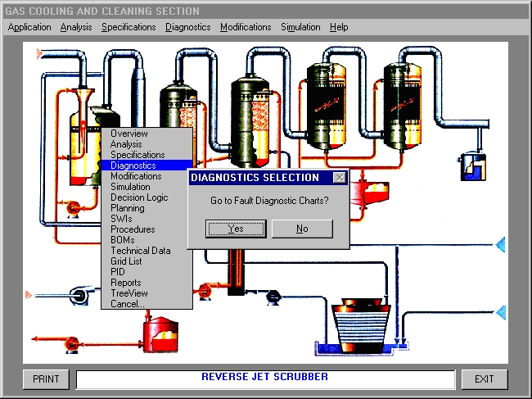Image resolution: width=532 pixels, height=399 pixels.
Task: Select the first yellow-black precipitator vessel
Action: (x=326, y=106)
